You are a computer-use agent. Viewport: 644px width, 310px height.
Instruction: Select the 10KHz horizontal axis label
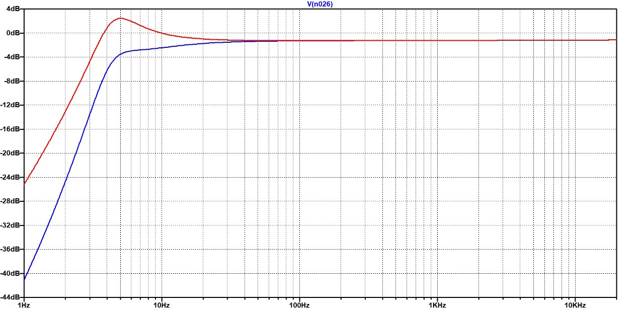pyautogui.click(x=575, y=305)
